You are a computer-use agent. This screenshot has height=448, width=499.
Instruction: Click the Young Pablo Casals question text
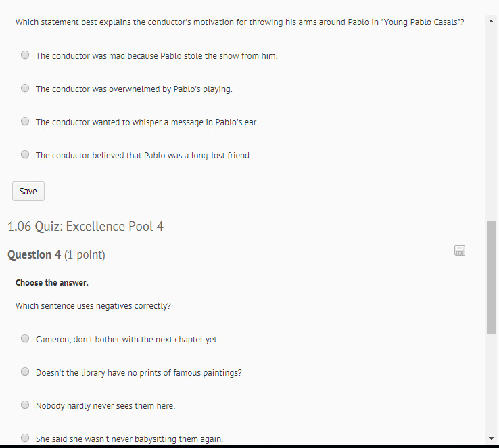(239, 22)
